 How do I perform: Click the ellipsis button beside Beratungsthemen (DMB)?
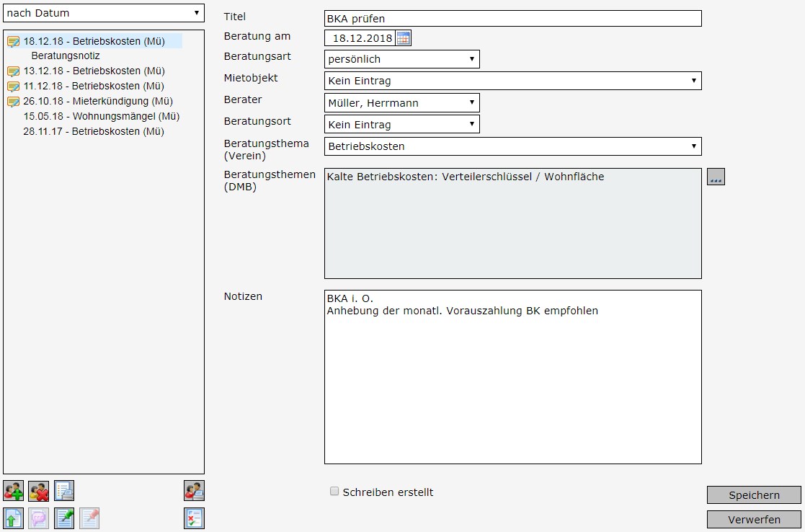[716, 177]
